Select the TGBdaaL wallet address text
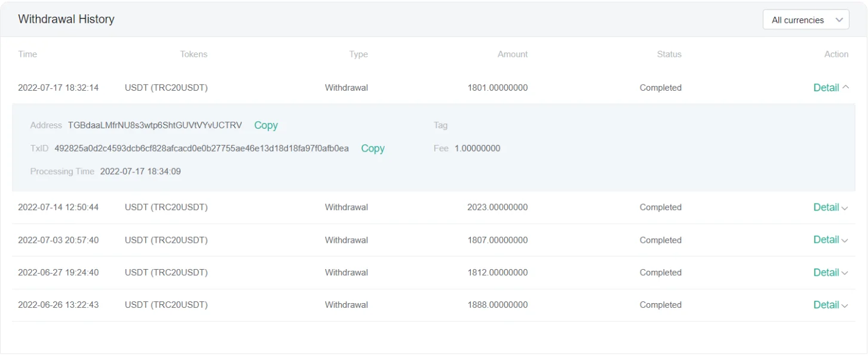Image resolution: width=868 pixels, height=358 pixels. click(x=155, y=125)
